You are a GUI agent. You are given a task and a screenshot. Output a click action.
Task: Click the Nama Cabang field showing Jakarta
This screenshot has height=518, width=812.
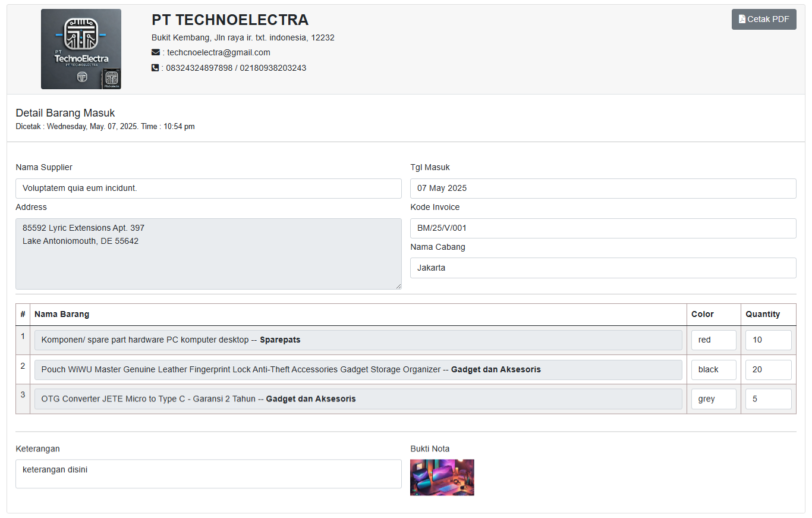point(603,268)
